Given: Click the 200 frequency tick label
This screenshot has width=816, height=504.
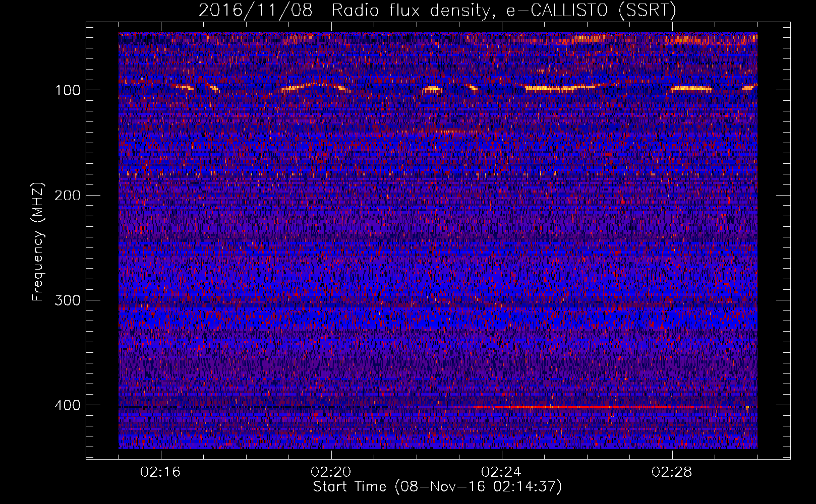Looking at the screenshot, I should [68, 196].
